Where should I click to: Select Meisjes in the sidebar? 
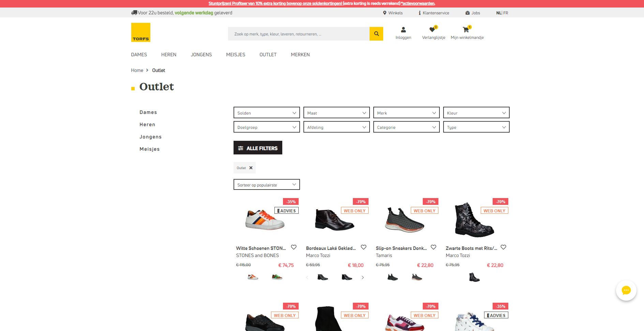click(x=149, y=149)
